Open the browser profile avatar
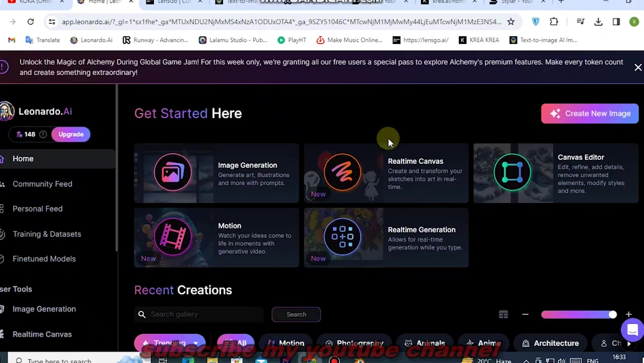 [634, 22]
